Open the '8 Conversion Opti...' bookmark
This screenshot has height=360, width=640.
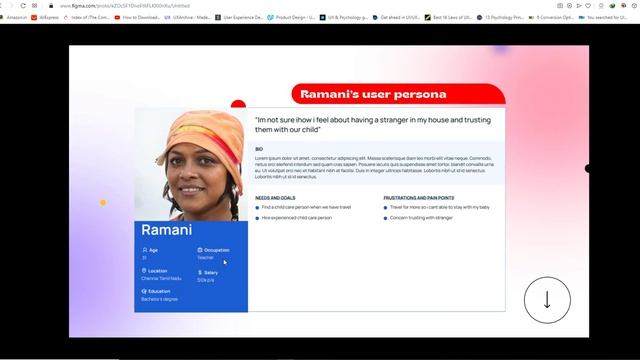click(x=551, y=18)
